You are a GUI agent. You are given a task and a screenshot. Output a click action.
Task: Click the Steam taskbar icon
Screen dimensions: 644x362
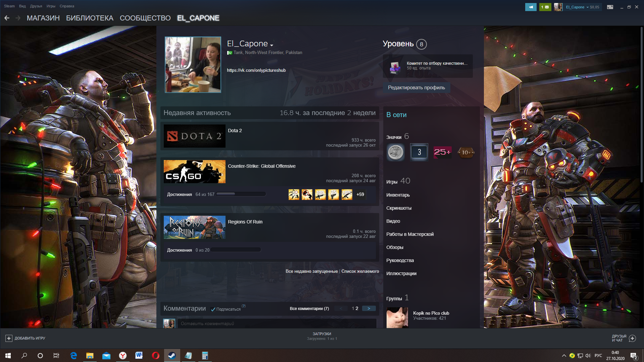[x=172, y=356]
